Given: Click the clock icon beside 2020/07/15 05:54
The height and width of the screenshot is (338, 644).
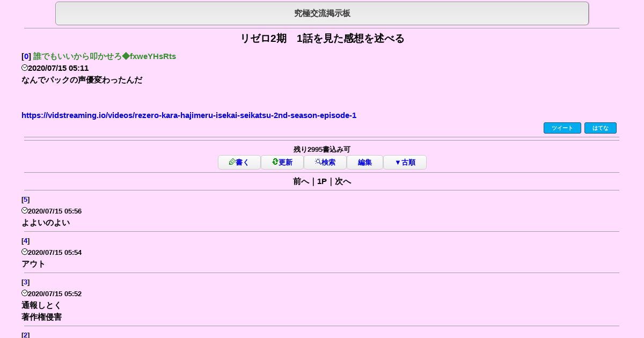Looking at the screenshot, I should [25, 252].
